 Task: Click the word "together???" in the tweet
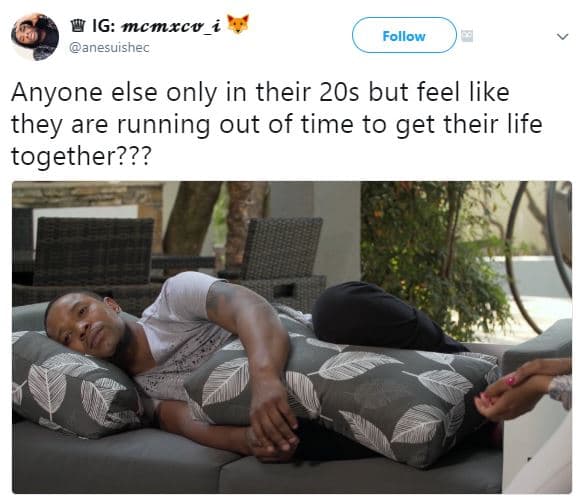coord(81,157)
